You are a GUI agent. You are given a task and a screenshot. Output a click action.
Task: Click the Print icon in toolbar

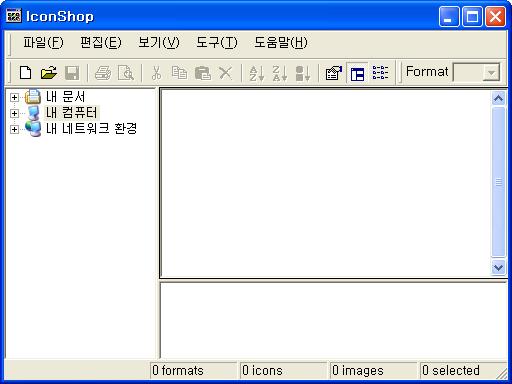pos(103,73)
